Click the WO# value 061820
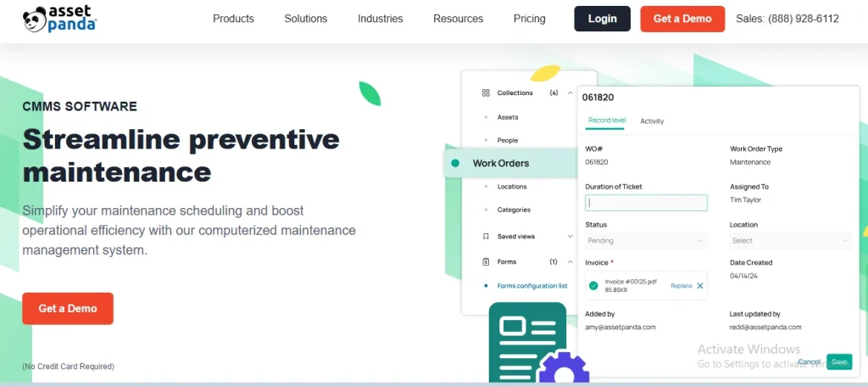 (x=596, y=162)
